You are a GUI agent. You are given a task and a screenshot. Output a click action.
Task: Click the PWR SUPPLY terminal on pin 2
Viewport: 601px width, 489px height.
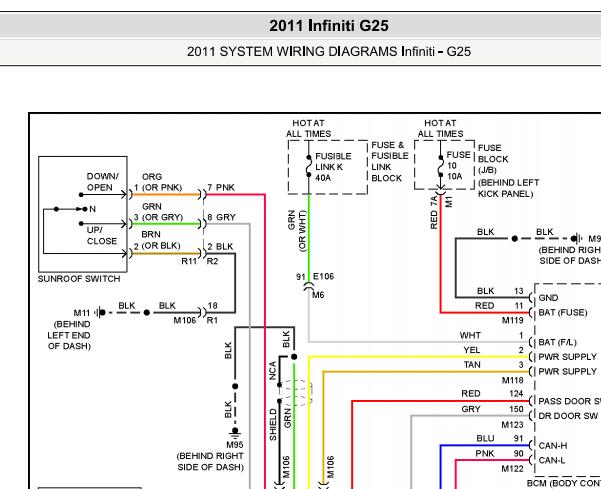(567, 357)
